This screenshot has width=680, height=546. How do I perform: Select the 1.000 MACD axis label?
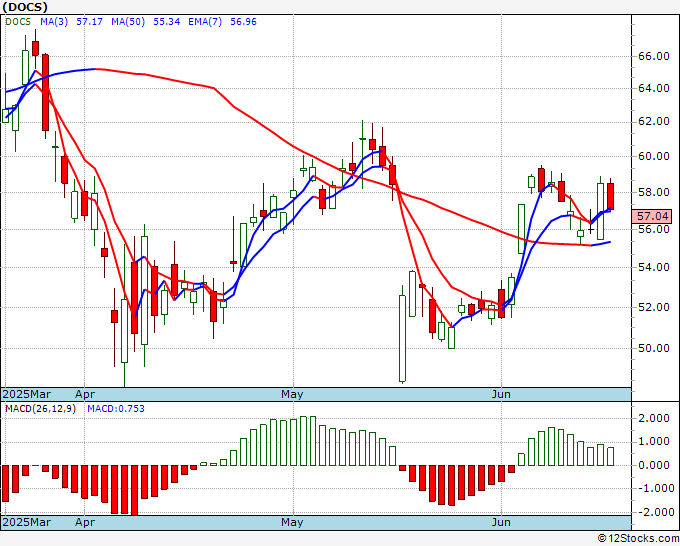tap(656, 442)
